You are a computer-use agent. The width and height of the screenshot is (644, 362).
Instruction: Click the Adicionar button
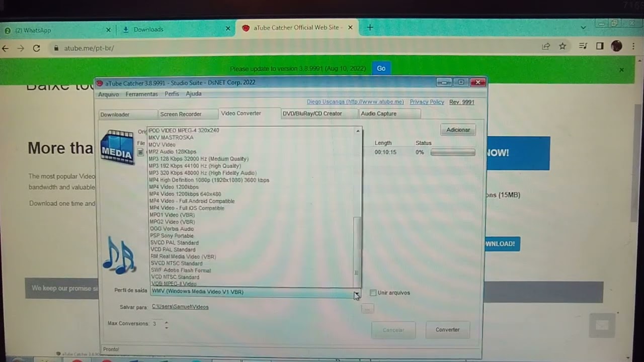458,130
